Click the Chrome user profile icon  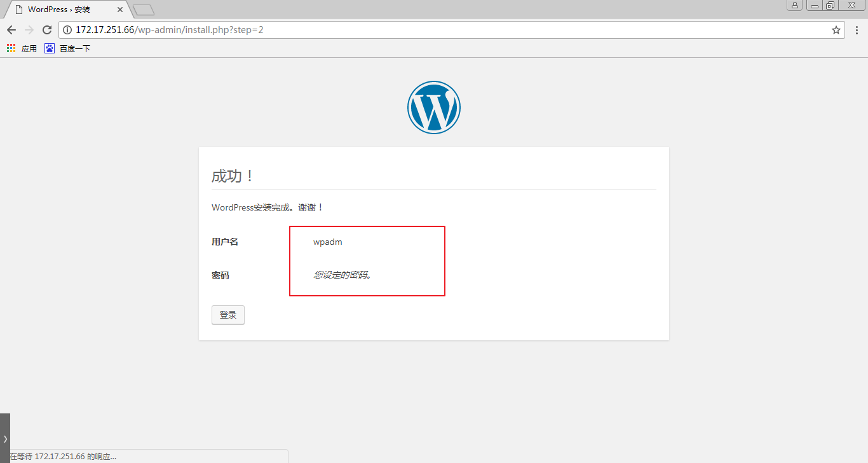pos(795,5)
